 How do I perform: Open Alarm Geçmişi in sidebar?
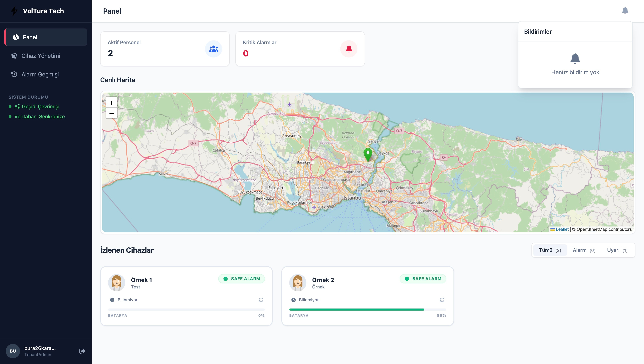pyautogui.click(x=40, y=74)
